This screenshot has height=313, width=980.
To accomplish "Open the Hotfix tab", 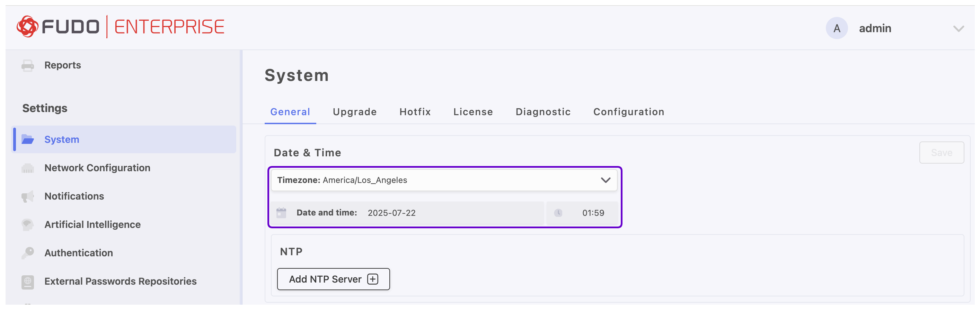I will pyautogui.click(x=415, y=112).
